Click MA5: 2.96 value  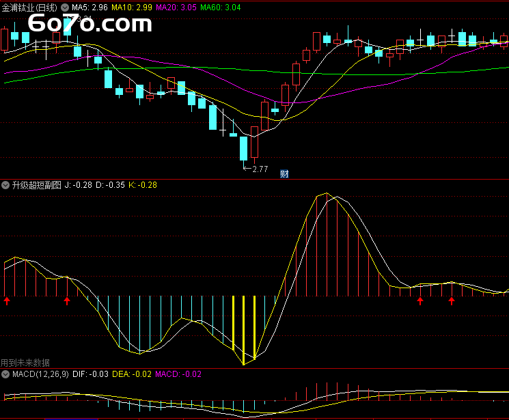90,7
